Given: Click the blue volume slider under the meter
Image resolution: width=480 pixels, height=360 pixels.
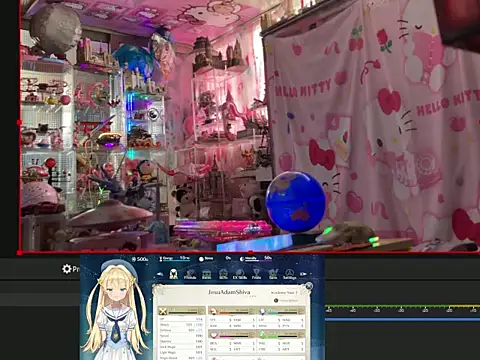Looking at the screenshot, I should click(403, 319).
